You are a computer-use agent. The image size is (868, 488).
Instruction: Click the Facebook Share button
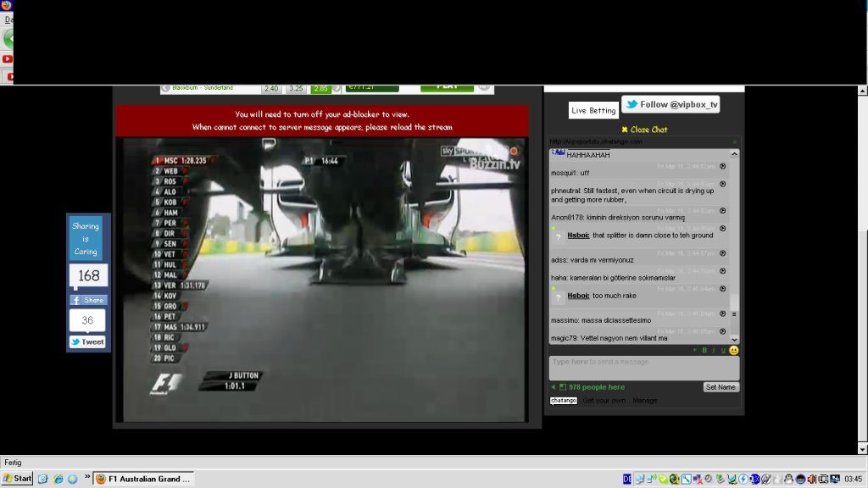[88, 300]
